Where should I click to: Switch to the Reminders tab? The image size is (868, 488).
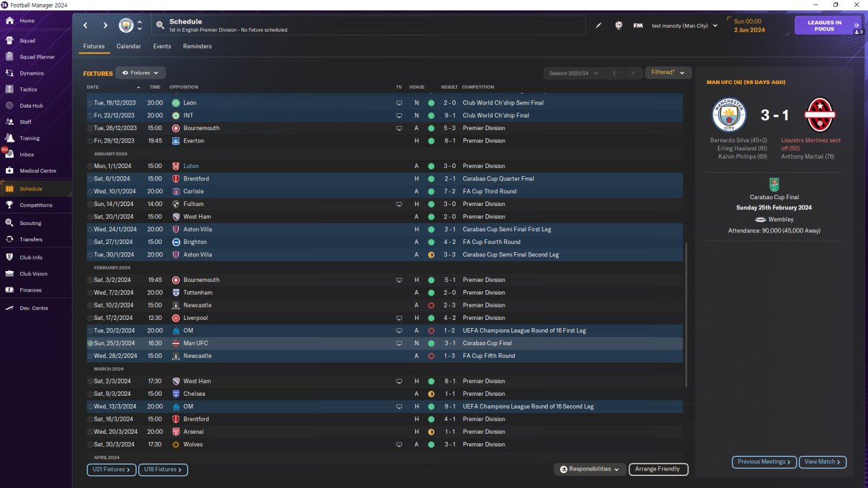click(x=197, y=47)
